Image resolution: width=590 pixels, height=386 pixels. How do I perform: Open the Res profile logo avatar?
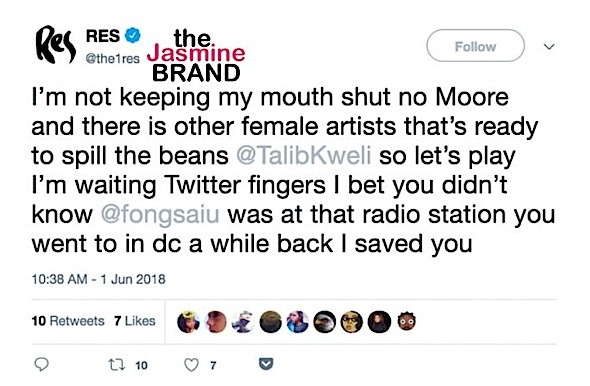[x=56, y=44]
